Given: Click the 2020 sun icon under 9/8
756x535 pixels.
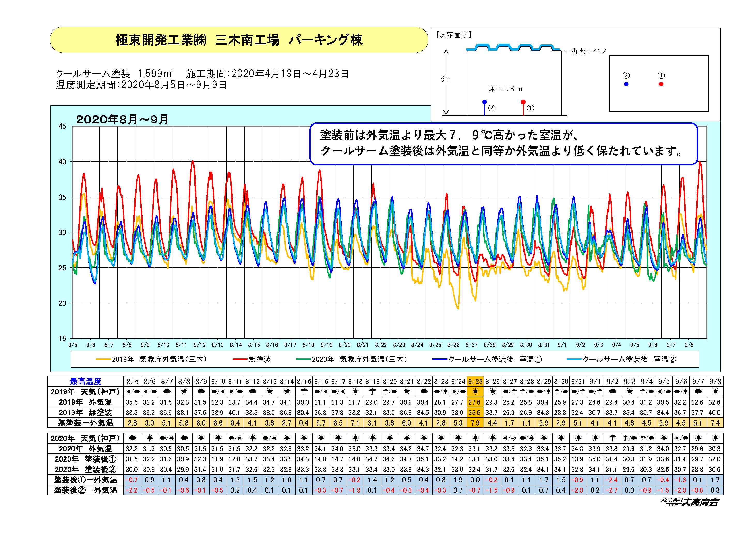Looking at the screenshot, I should [x=715, y=438].
